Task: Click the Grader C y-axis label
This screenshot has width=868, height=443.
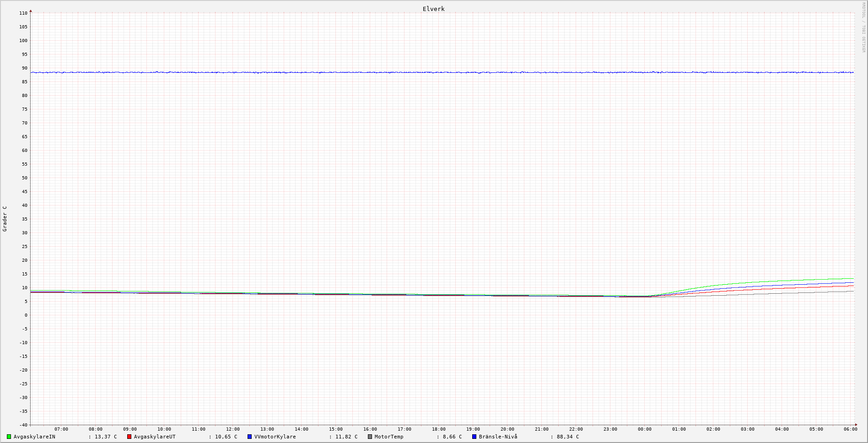Action: [x=5, y=218]
